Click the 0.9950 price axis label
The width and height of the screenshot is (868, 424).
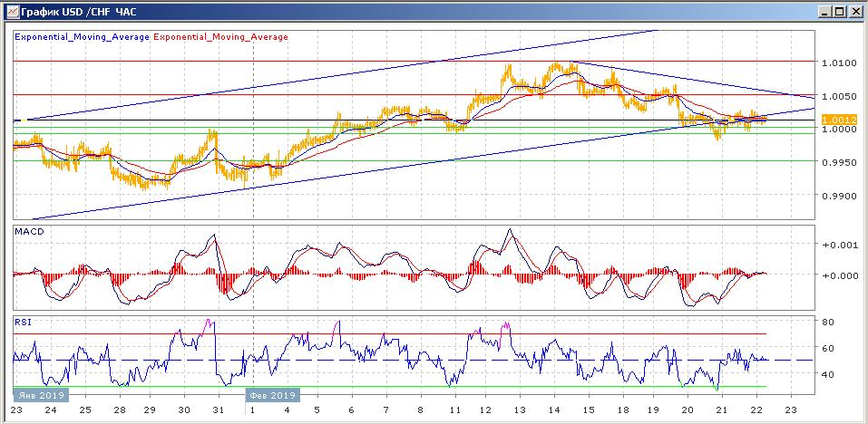838,162
